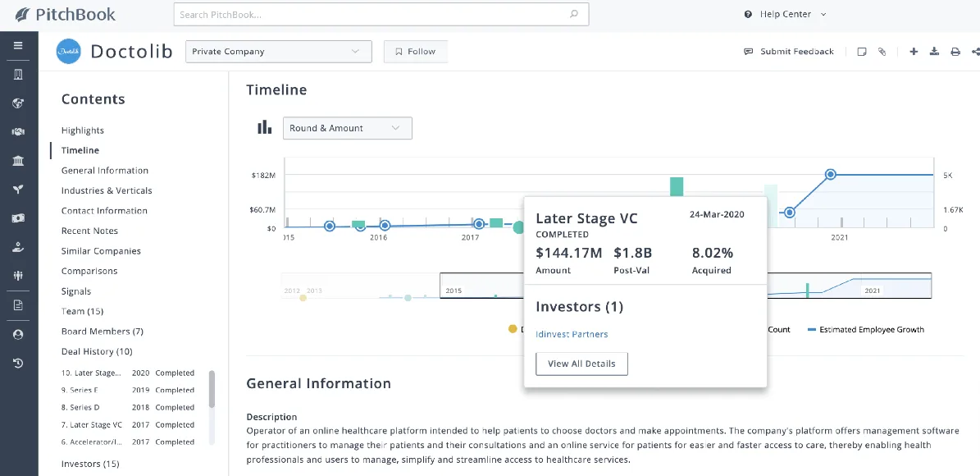Viewport: 980px width, 476px height.
Task: Open Team (15) section
Action: click(82, 311)
